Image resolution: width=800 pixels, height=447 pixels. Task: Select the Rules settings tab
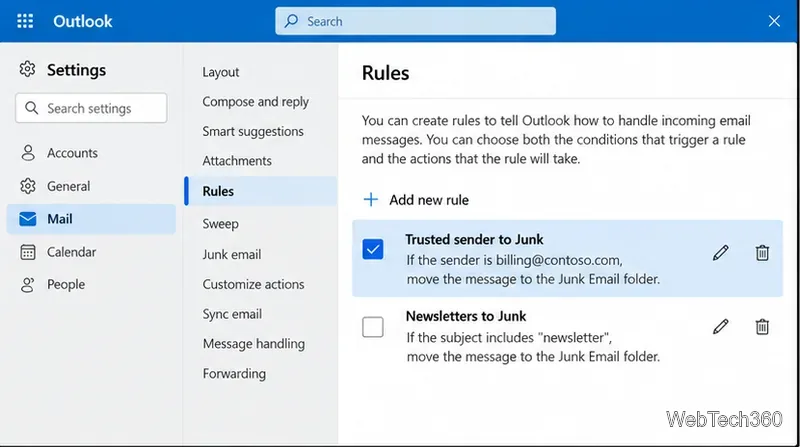coord(260,191)
